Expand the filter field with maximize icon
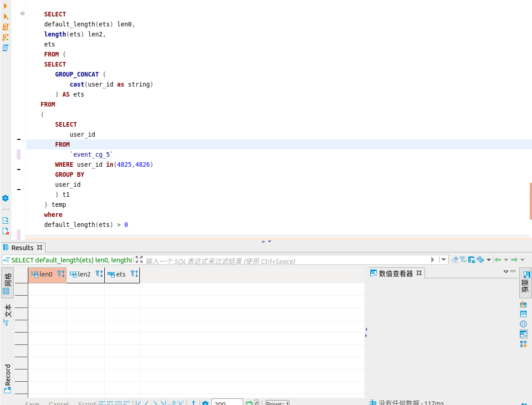 (x=139, y=260)
